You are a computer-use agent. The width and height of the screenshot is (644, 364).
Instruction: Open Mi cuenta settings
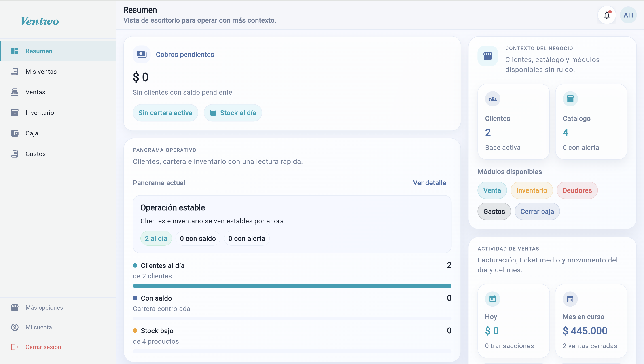pyautogui.click(x=38, y=327)
